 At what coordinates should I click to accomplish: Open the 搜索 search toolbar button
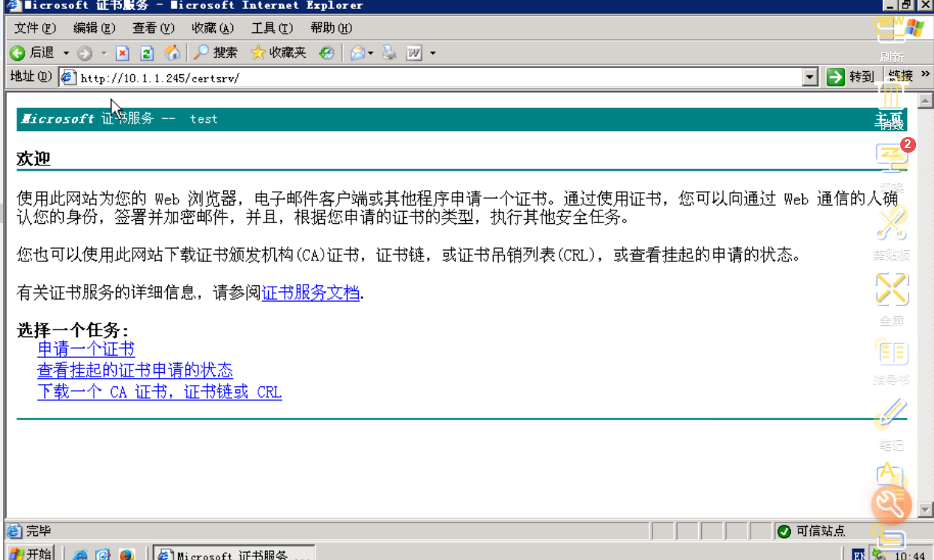[x=215, y=53]
